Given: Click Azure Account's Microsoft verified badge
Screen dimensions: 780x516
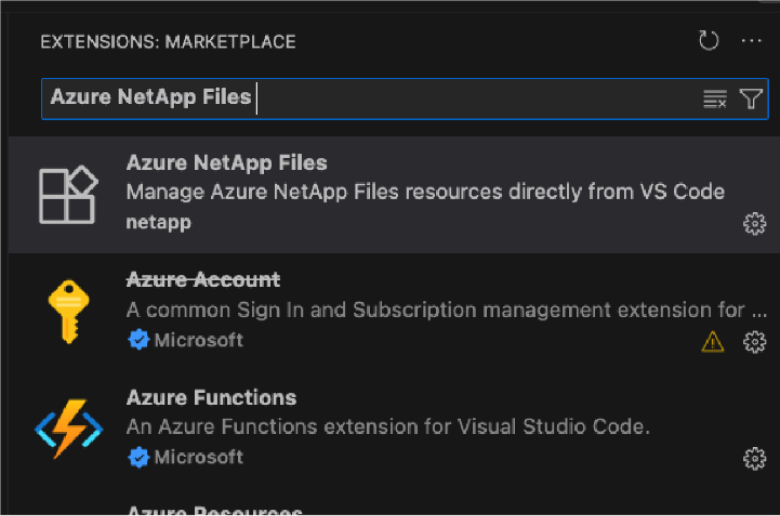Looking at the screenshot, I should point(138,340).
